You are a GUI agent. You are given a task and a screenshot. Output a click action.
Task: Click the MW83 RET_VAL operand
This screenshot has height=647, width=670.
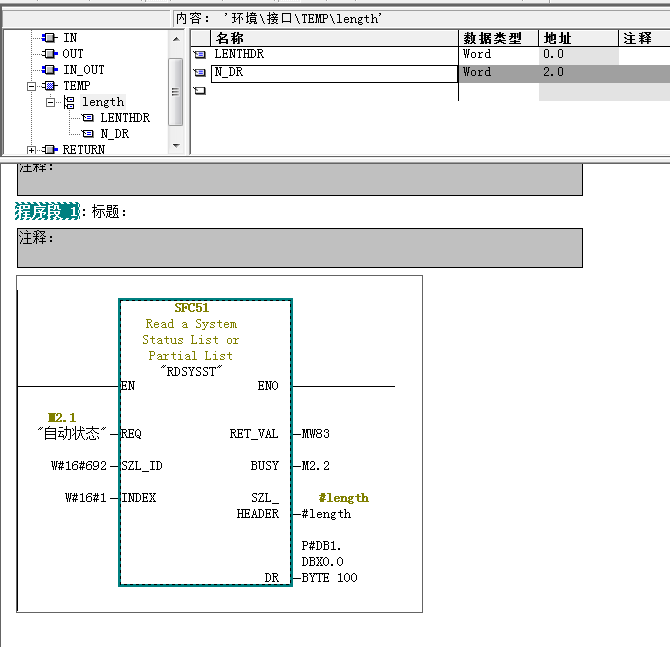[x=316, y=434]
